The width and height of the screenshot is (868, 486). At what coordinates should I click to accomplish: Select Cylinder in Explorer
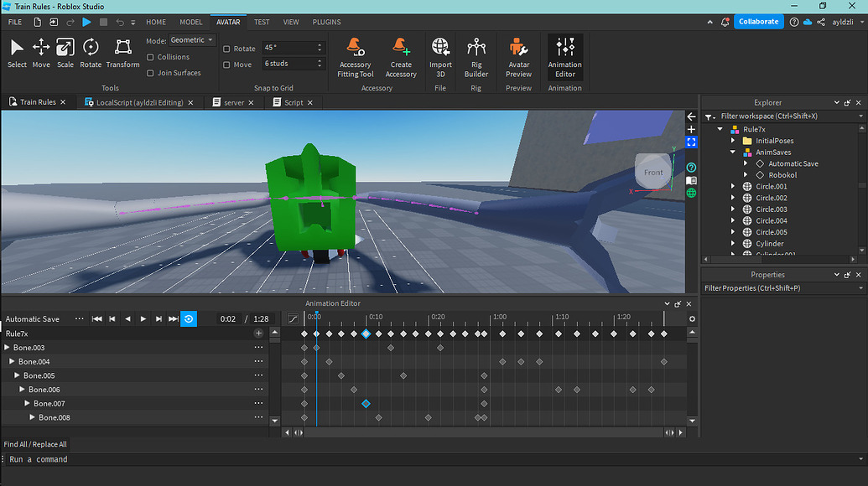click(x=770, y=243)
